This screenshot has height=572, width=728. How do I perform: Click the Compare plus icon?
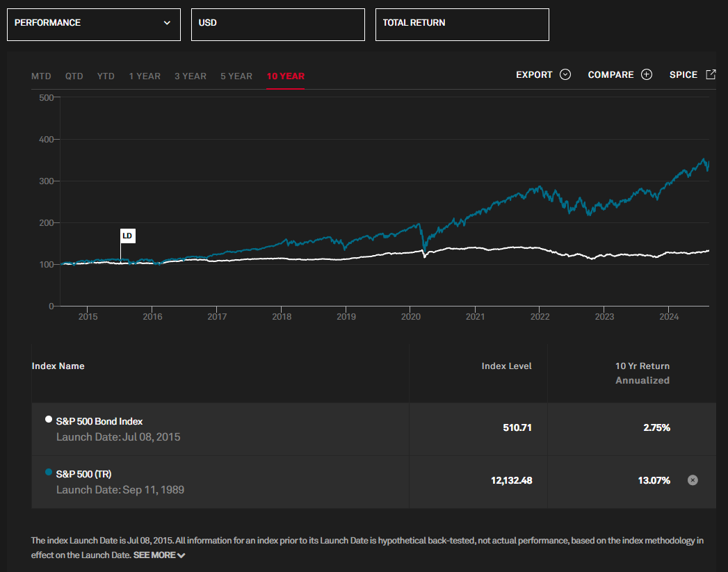647,74
